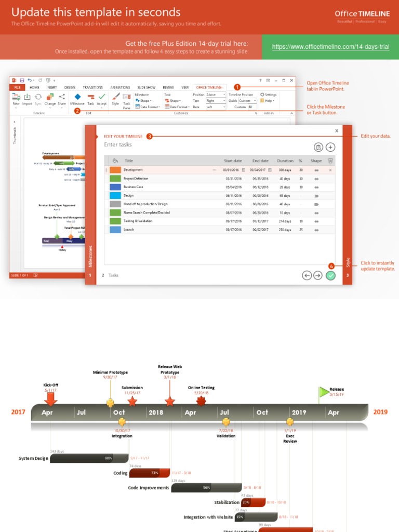Open the Development start date calendar icon
Viewport: 399px width, 532px height.
244,170
